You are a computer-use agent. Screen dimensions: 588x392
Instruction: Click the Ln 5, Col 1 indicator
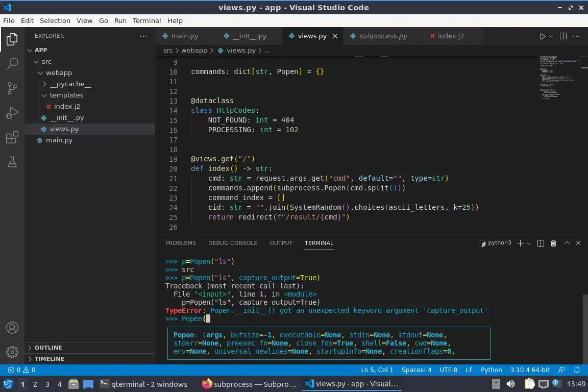377,370
